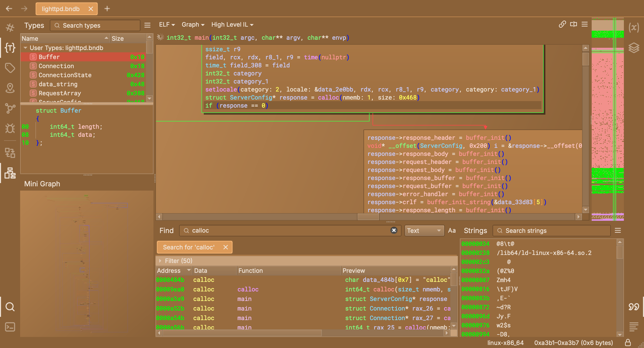
Task: Open the Variables (x) panel icon
Action: (634, 27)
